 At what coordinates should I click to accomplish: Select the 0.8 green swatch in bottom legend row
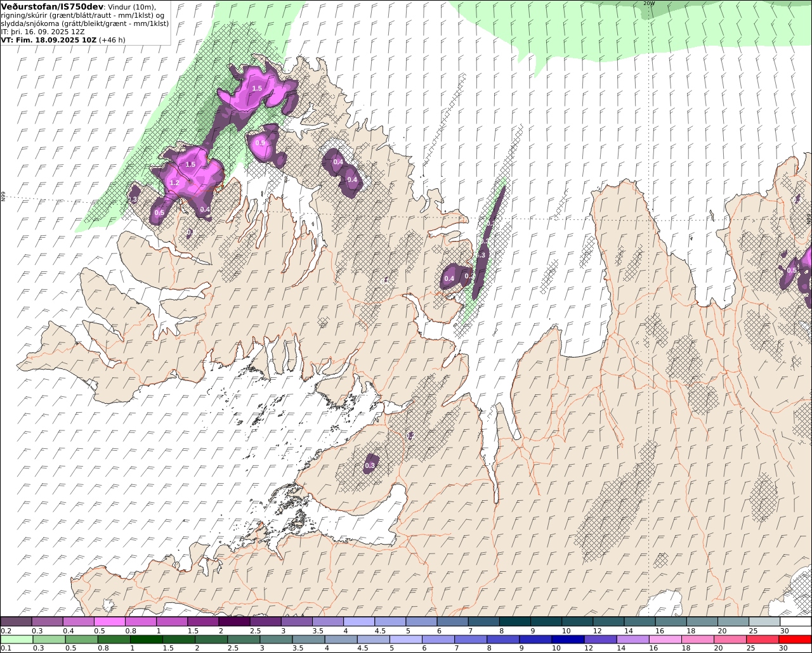pyautogui.click(x=114, y=639)
